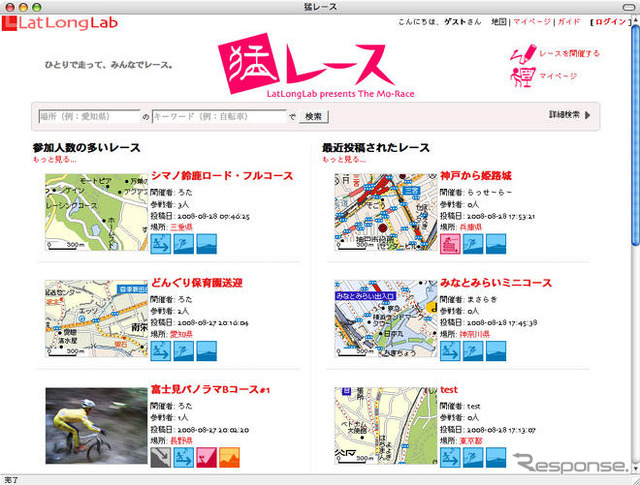Open シマノ鈴鹿ロード map thumbnail
The height and width of the screenshot is (485, 640).
[96, 212]
